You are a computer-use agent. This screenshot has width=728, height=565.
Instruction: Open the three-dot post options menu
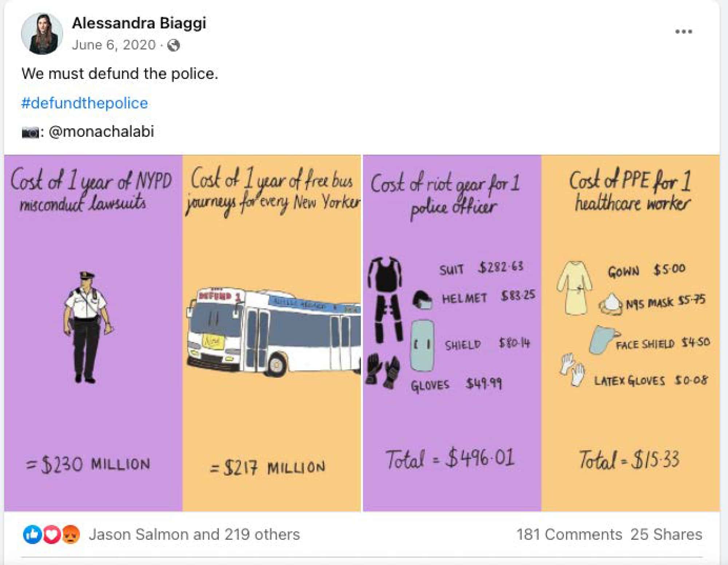click(683, 32)
